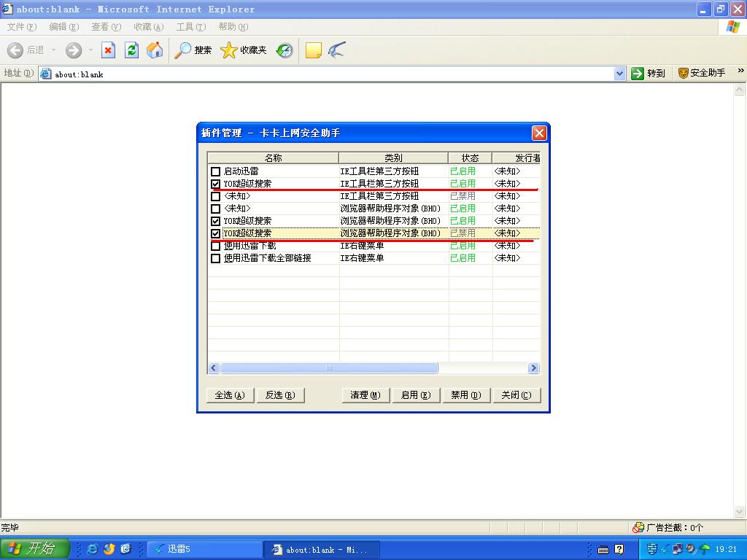Image resolution: width=747 pixels, height=560 pixels.
Task: Click the IE Back arrow icon
Action: click(x=15, y=50)
